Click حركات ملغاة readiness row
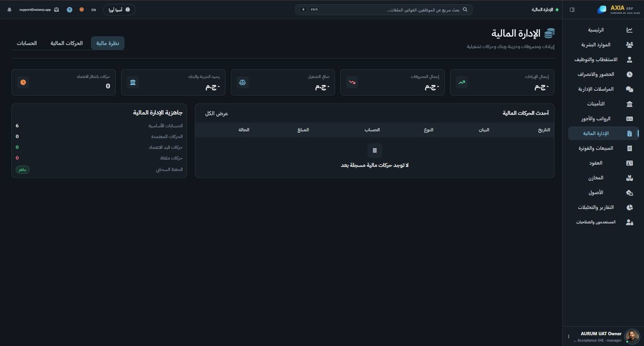Screen dimensions: 644x346 pyautogui.click(x=99, y=158)
